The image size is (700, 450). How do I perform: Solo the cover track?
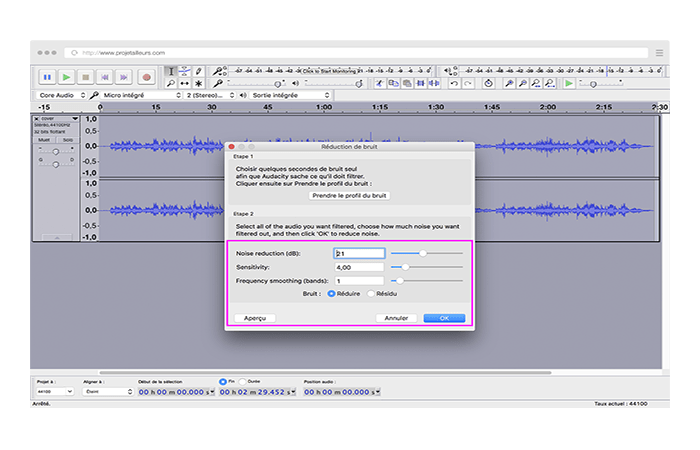(x=67, y=140)
